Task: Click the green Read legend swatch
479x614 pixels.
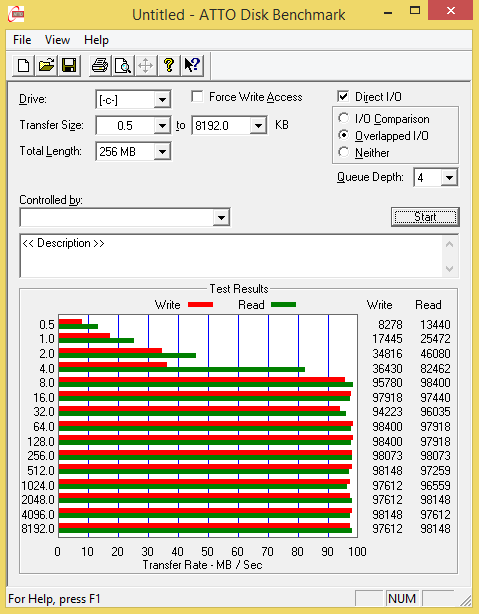Action: [x=284, y=305]
